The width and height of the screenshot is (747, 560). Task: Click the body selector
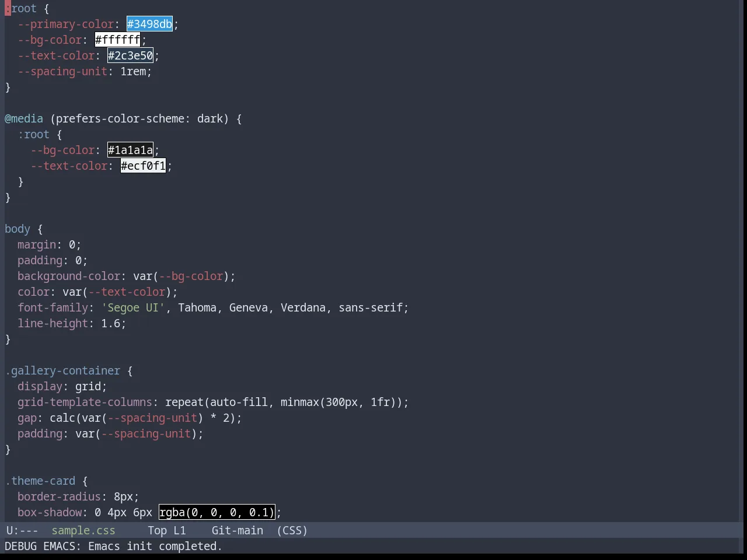click(x=18, y=229)
